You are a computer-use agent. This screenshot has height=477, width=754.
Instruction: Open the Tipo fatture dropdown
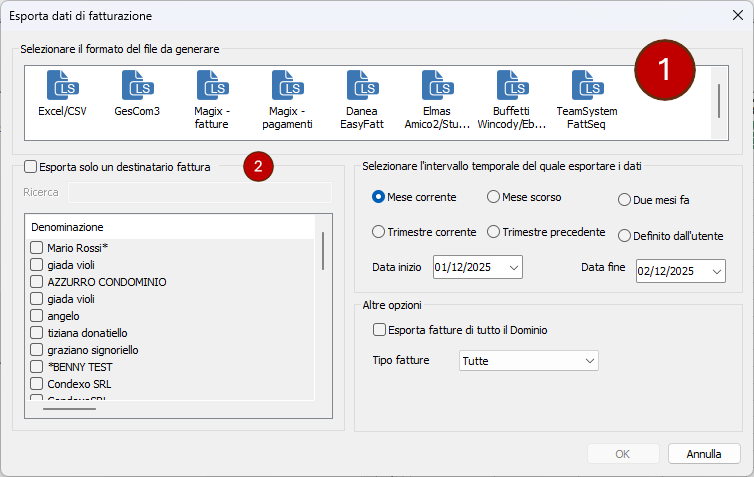coord(588,360)
